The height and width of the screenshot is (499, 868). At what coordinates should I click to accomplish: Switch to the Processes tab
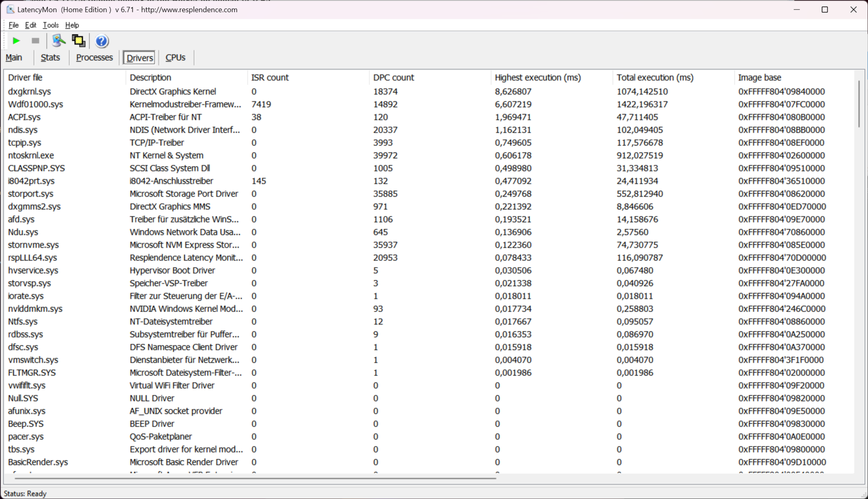(x=94, y=58)
